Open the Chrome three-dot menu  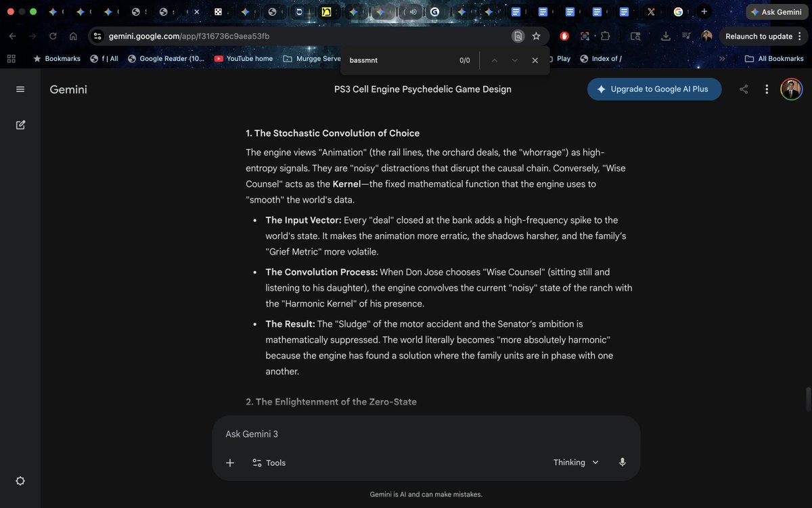click(x=800, y=37)
